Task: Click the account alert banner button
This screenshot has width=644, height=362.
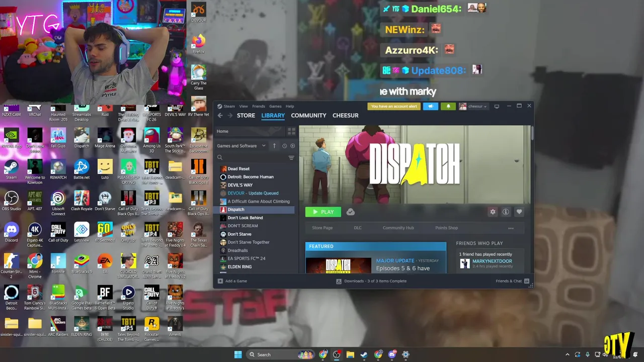Action: coord(394,106)
